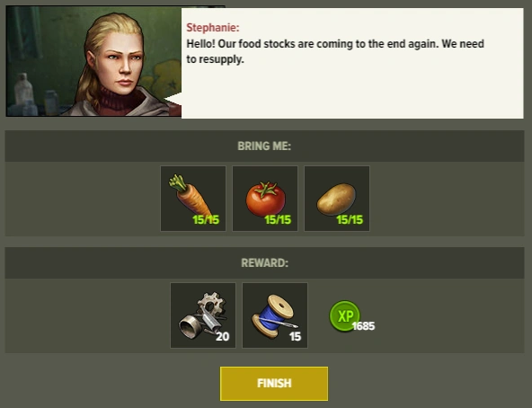This screenshot has width=532, height=408.
Task: Click the scrap reward quantity 20
Action: click(223, 336)
